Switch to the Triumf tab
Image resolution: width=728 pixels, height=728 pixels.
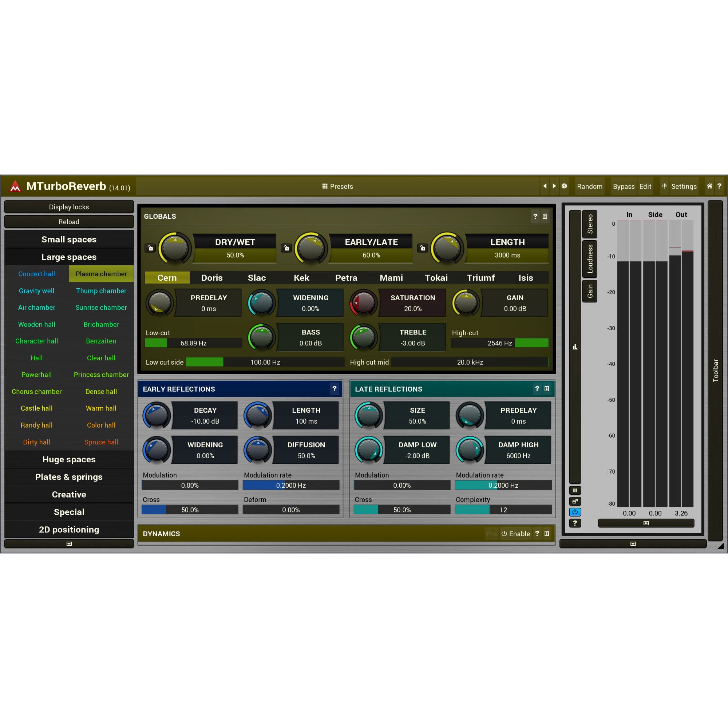point(481,278)
